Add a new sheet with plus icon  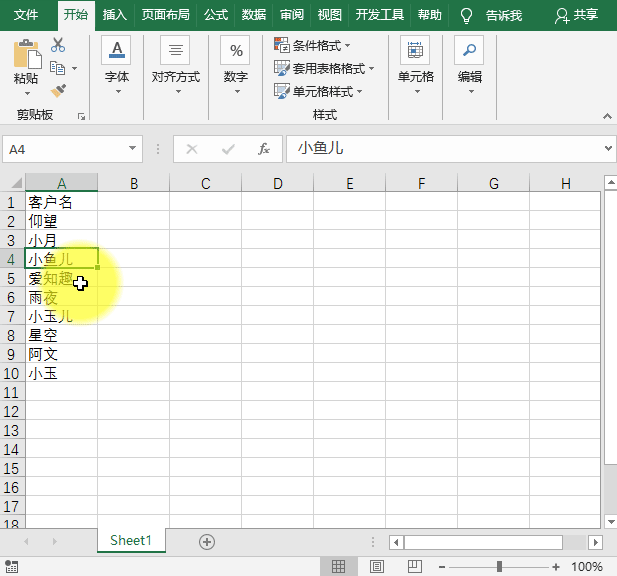pos(207,542)
